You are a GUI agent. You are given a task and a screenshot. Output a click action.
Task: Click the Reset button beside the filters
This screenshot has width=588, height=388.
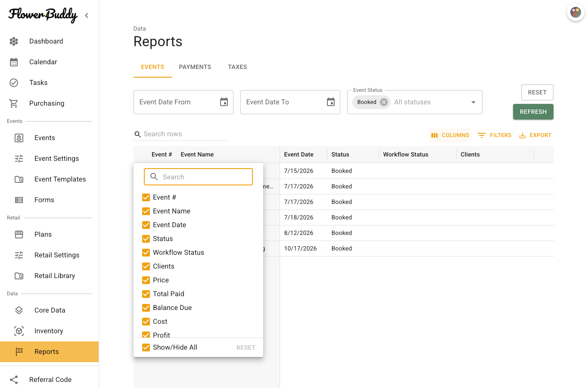click(537, 93)
